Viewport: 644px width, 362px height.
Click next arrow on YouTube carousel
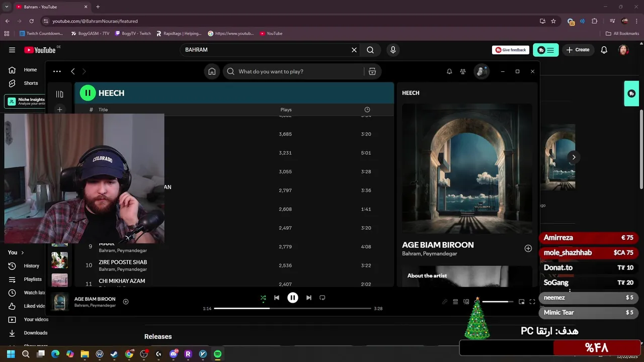[574, 157]
